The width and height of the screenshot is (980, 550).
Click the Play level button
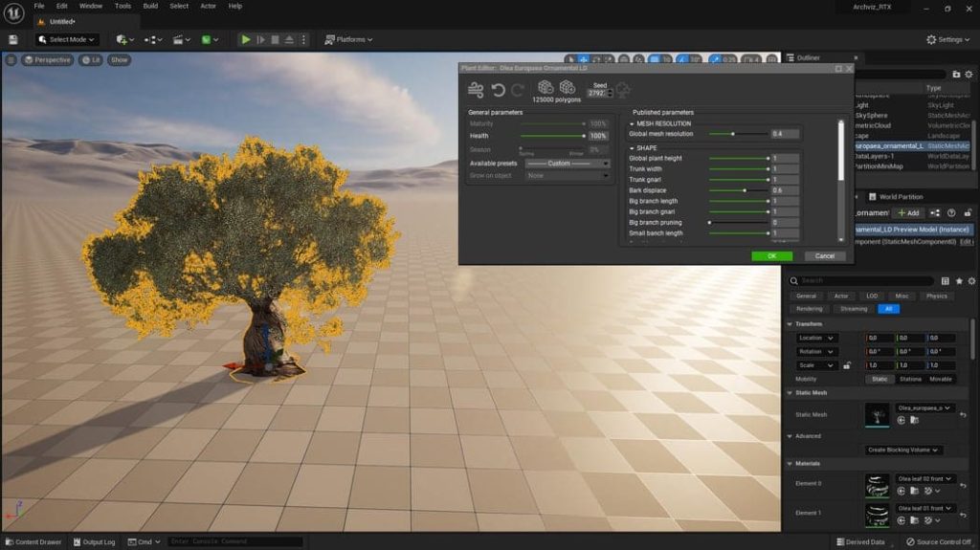pyautogui.click(x=246, y=39)
